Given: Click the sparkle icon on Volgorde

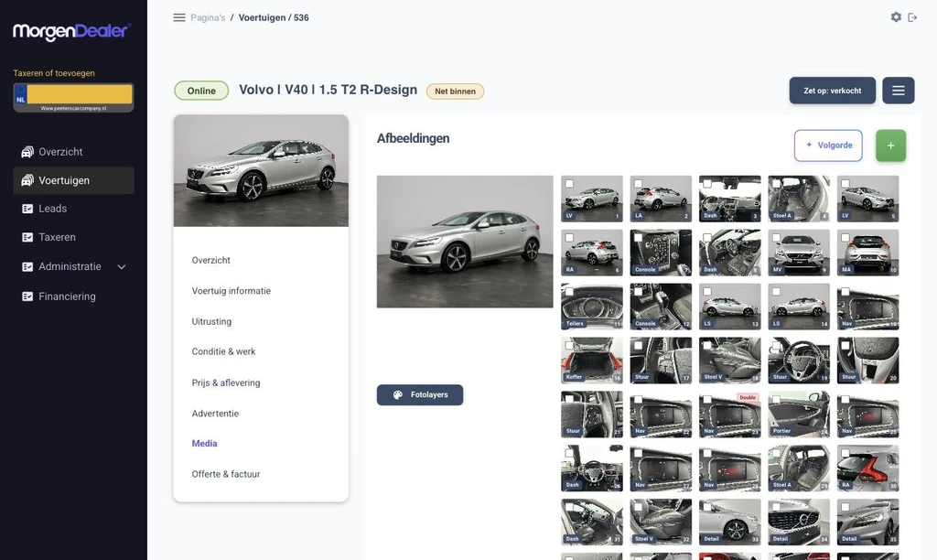Looking at the screenshot, I should (809, 145).
